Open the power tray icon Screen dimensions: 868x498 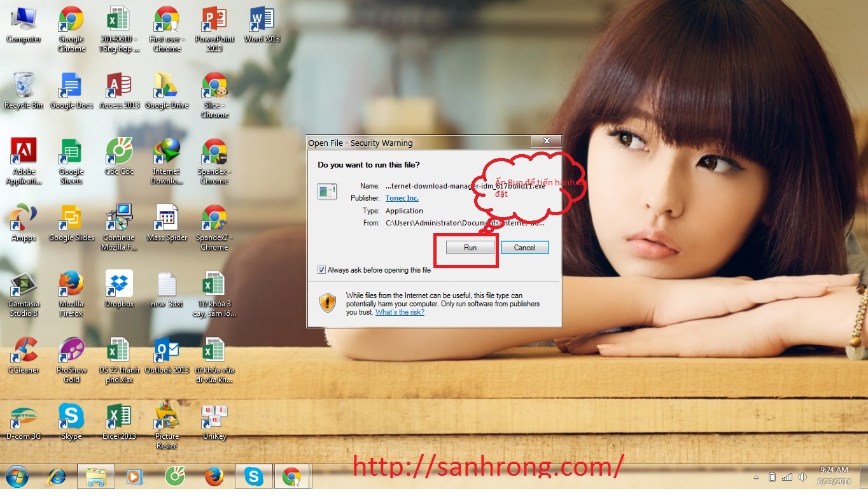pos(772,477)
